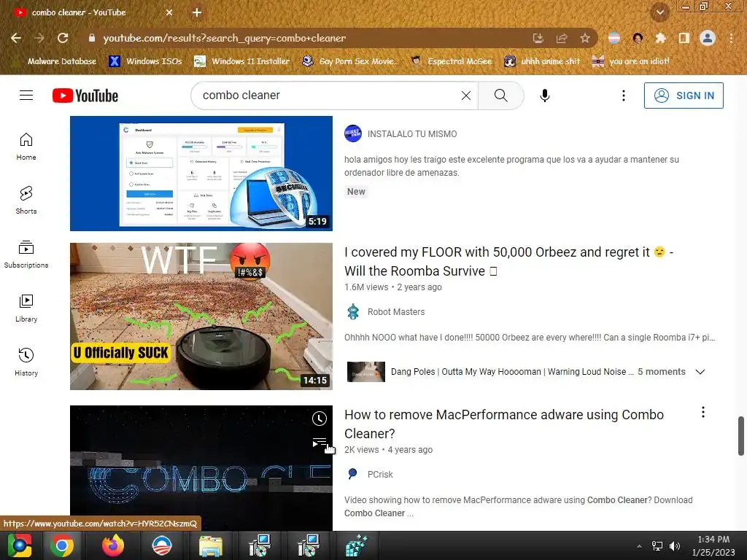
Task: Open History in sidebar
Action: click(26, 362)
